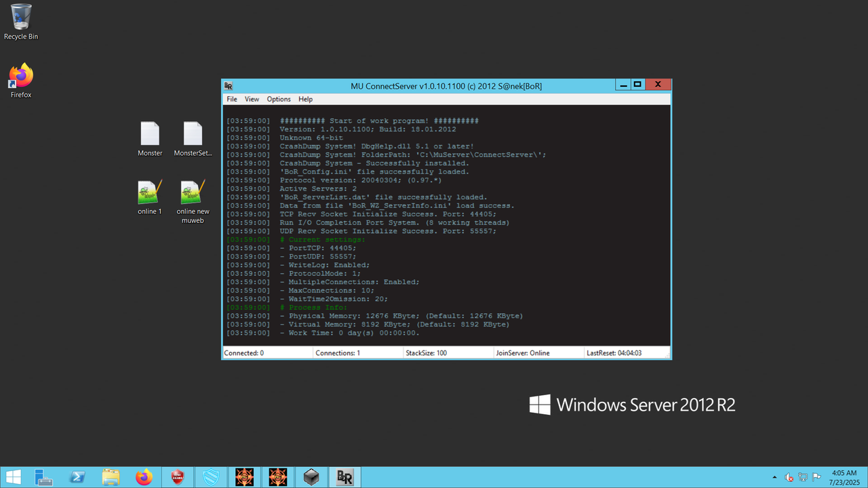Viewport: 868px width, 488px height.
Task: Open the Options menu in ConnectServer
Action: coord(279,99)
